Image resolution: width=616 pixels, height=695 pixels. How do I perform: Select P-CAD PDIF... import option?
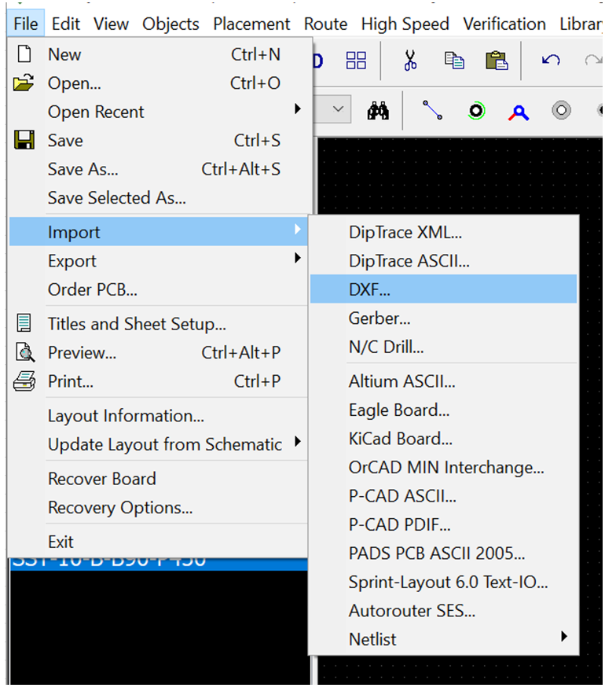pos(444,525)
